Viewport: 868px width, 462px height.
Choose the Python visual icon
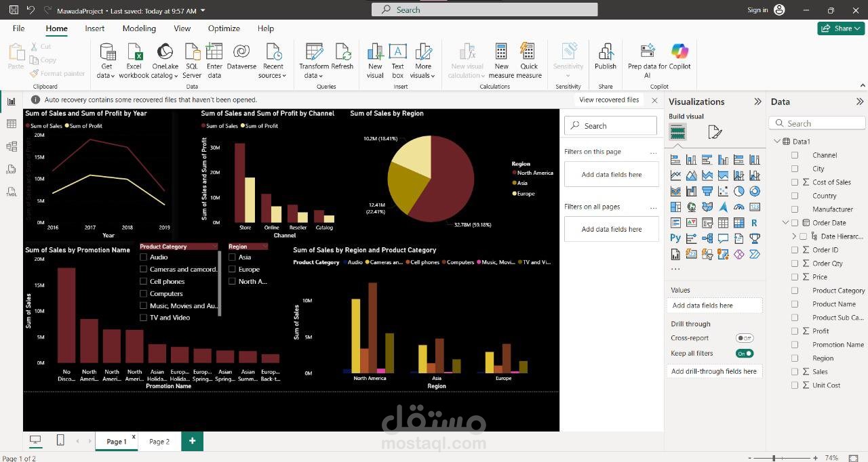click(675, 238)
